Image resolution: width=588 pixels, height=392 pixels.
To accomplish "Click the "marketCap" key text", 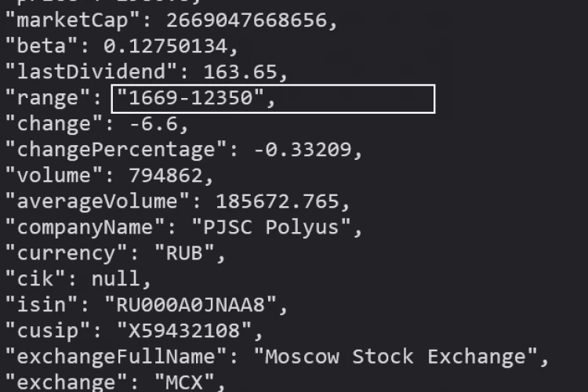I will point(71,20).
